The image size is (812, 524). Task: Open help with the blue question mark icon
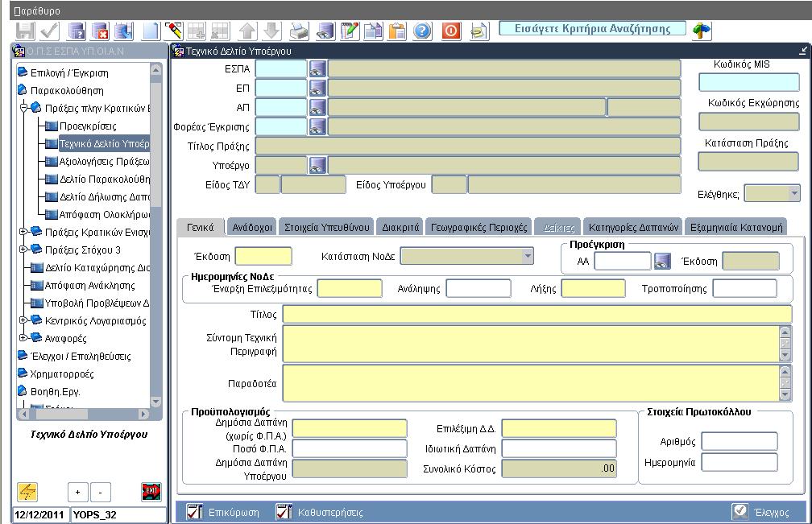click(423, 31)
